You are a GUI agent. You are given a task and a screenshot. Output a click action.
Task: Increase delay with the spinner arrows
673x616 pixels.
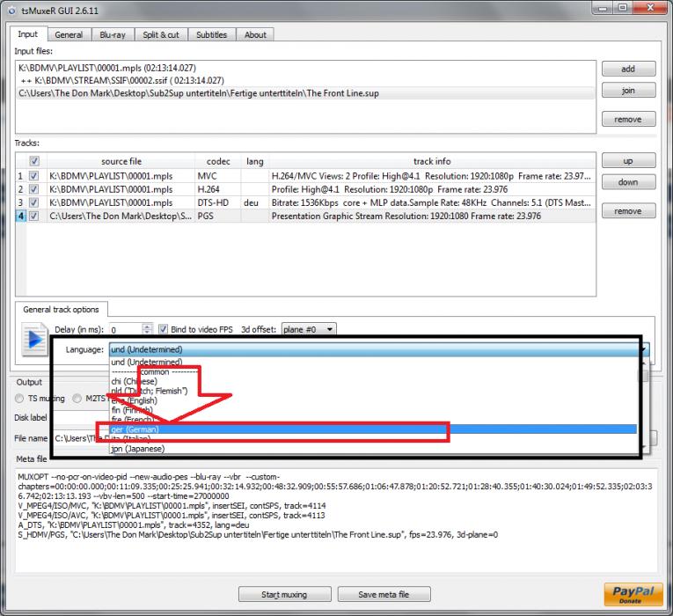[x=147, y=326]
